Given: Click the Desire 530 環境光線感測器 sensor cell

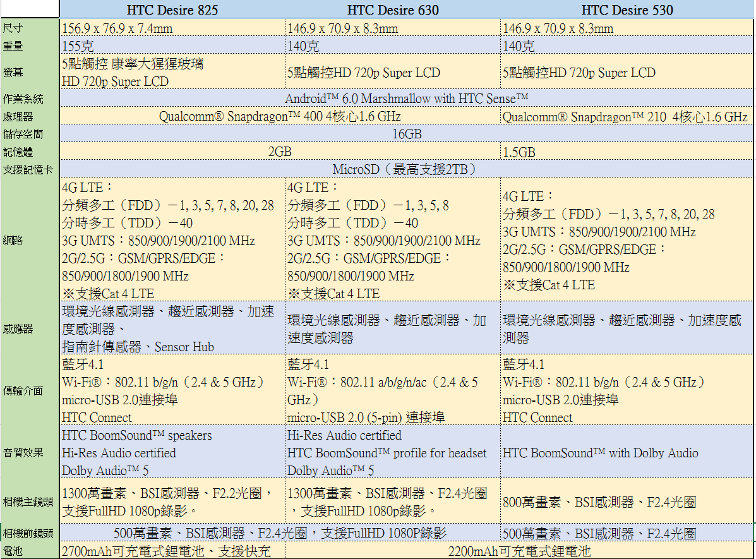Looking at the screenshot, I should pos(627,328).
